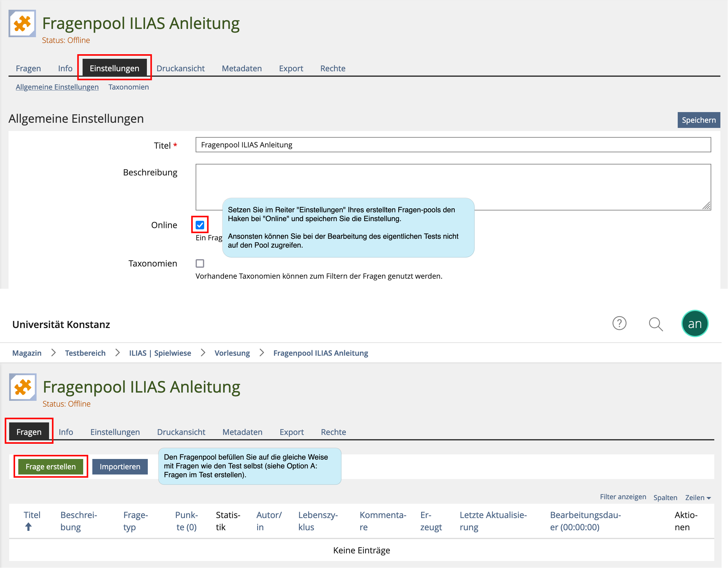Open Metadaten tab in lower view

click(243, 432)
